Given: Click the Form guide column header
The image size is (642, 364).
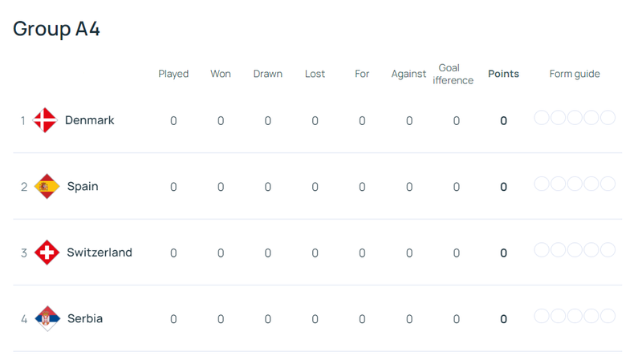Looking at the screenshot, I should click(575, 74).
